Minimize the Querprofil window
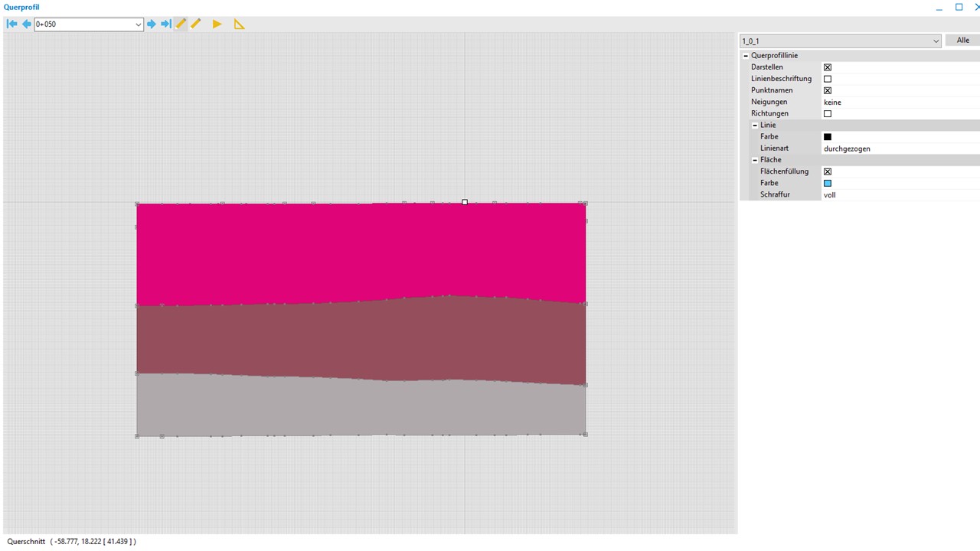Image resolution: width=980 pixels, height=551 pixels. (x=939, y=8)
